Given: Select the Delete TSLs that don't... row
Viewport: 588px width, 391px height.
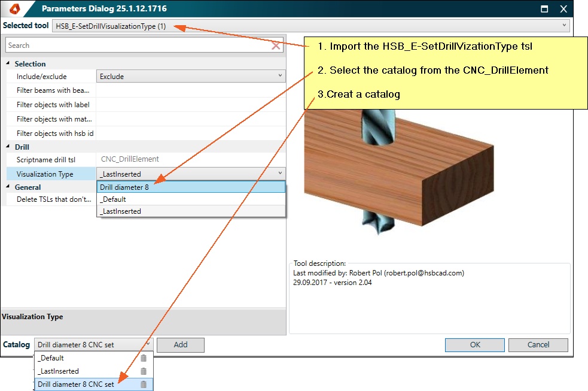Looking at the screenshot, I should 51,199.
